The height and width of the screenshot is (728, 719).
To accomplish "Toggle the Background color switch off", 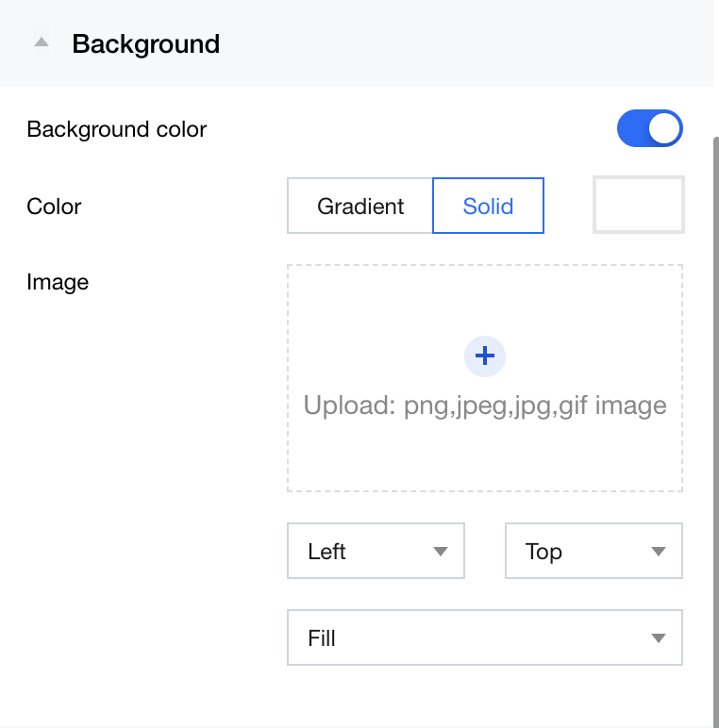I will (x=649, y=129).
